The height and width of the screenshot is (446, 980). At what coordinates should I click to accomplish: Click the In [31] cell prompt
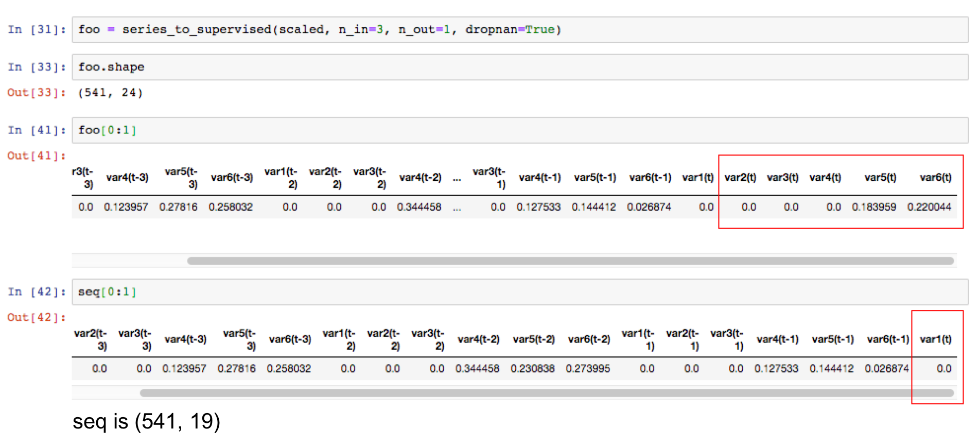(37, 30)
